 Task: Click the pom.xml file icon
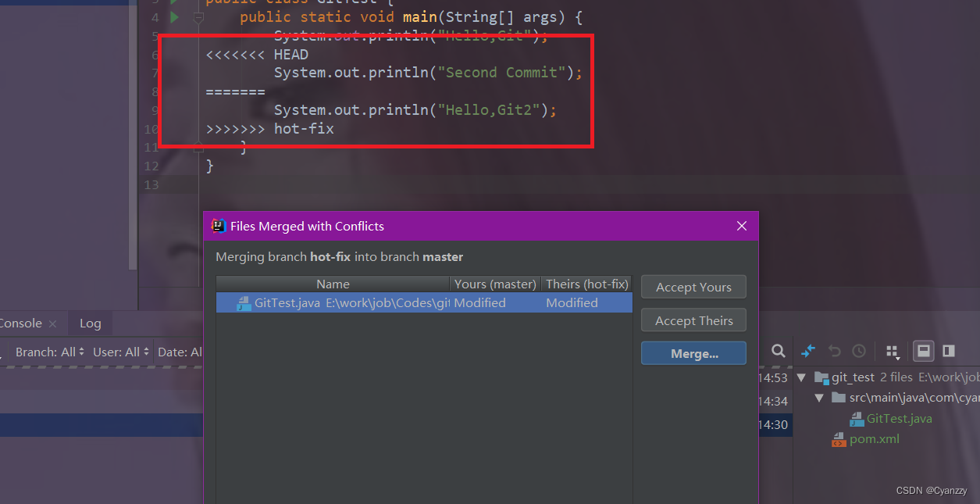click(x=839, y=439)
